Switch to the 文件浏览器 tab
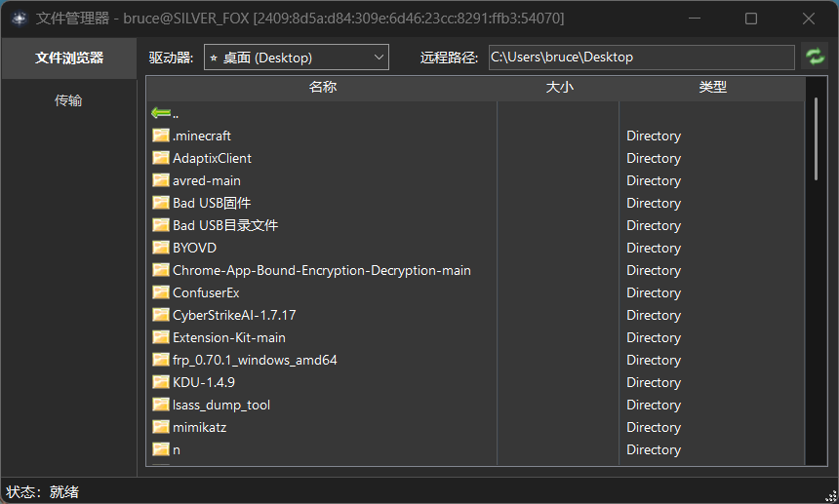 pos(69,58)
